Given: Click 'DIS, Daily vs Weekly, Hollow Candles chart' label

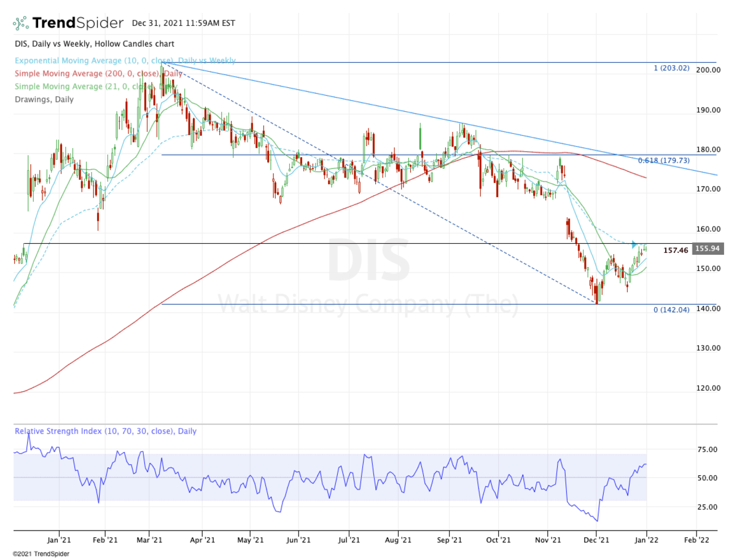Looking at the screenshot, I should click(93, 44).
